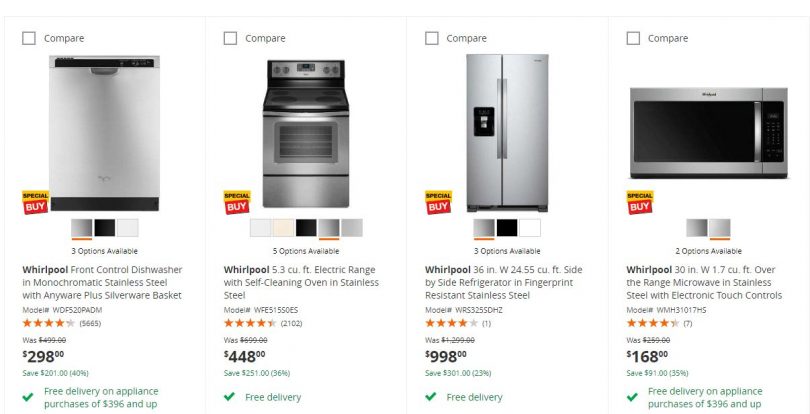Click star rating of the electric range
The image size is (810, 414).
click(250, 323)
